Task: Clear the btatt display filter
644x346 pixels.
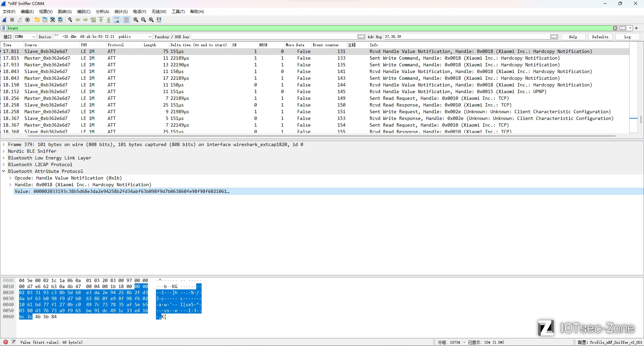Action: (x=615, y=28)
